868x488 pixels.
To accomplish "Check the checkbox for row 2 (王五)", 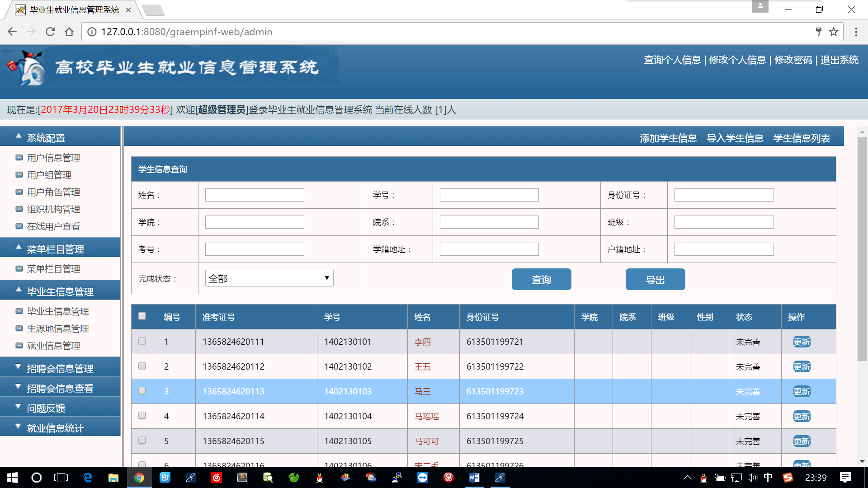I will pyautogui.click(x=142, y=366).
